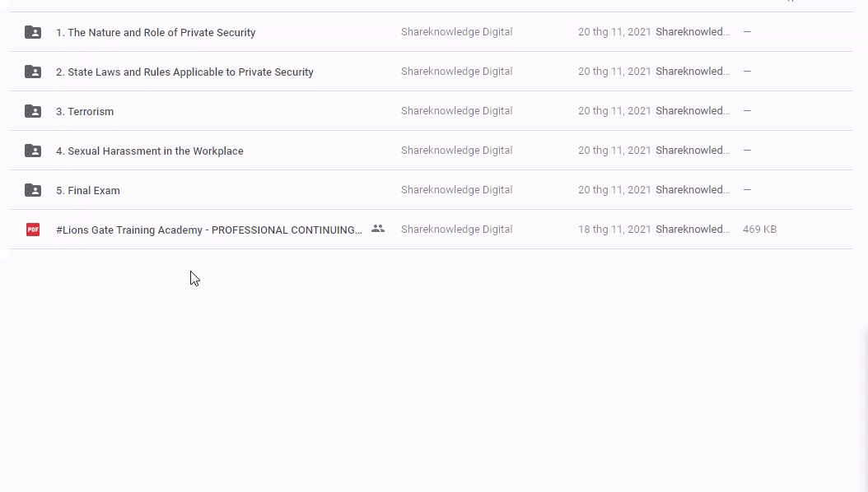
Task: Click modified date on the Final Exam row
Action: [614, 190]
